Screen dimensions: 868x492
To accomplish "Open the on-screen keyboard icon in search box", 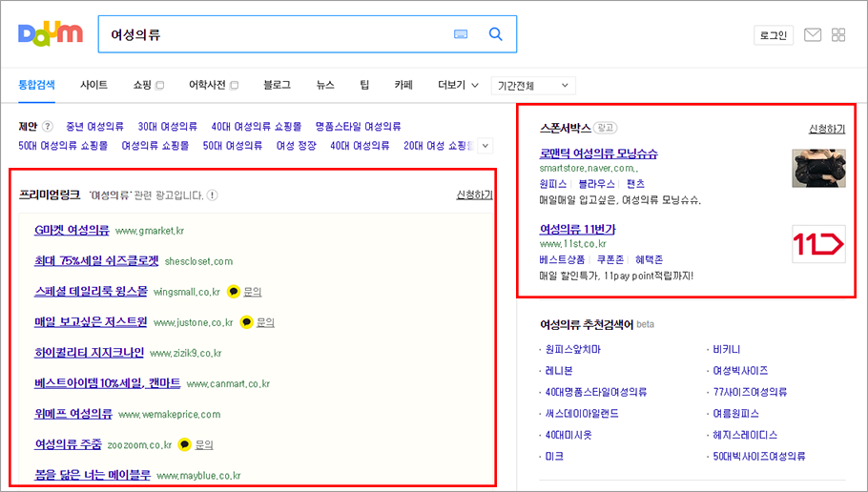I will (461, 34).
